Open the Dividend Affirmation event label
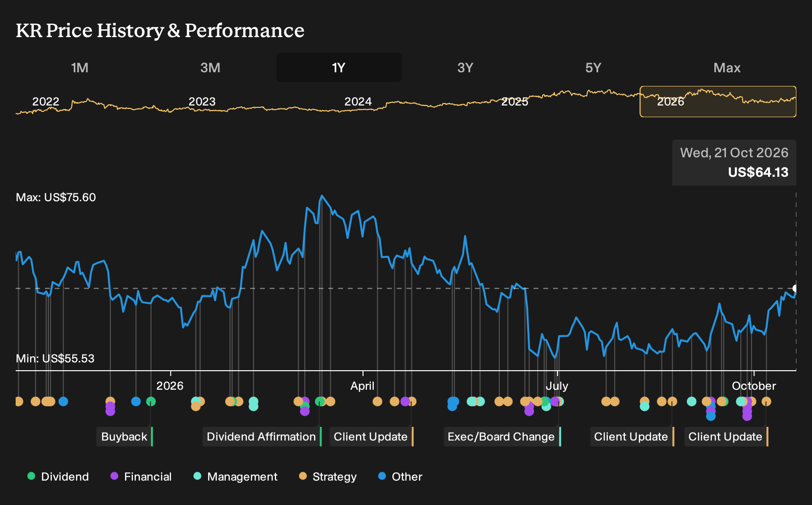This screenshot has width=812, height=505. tap(262, 437)
